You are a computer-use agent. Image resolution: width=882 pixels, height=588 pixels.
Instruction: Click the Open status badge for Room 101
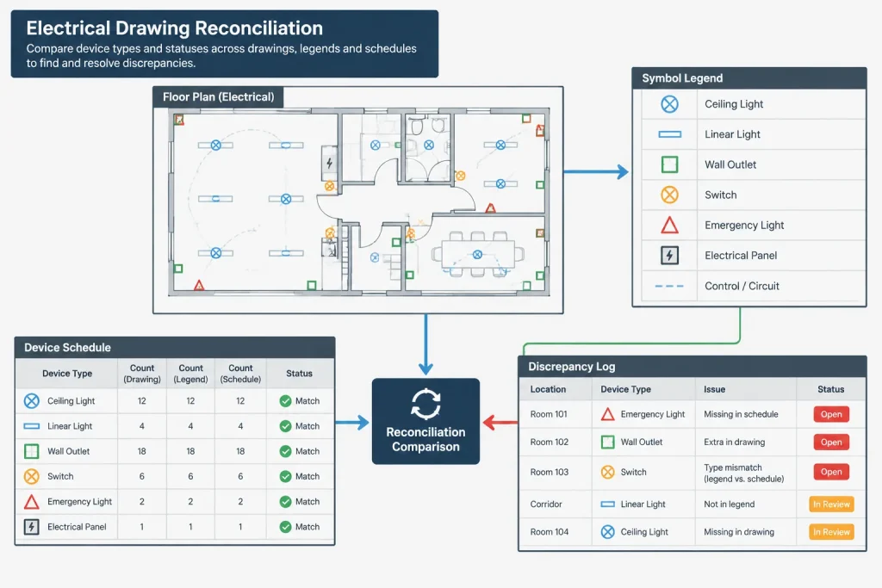pos(831,414)
